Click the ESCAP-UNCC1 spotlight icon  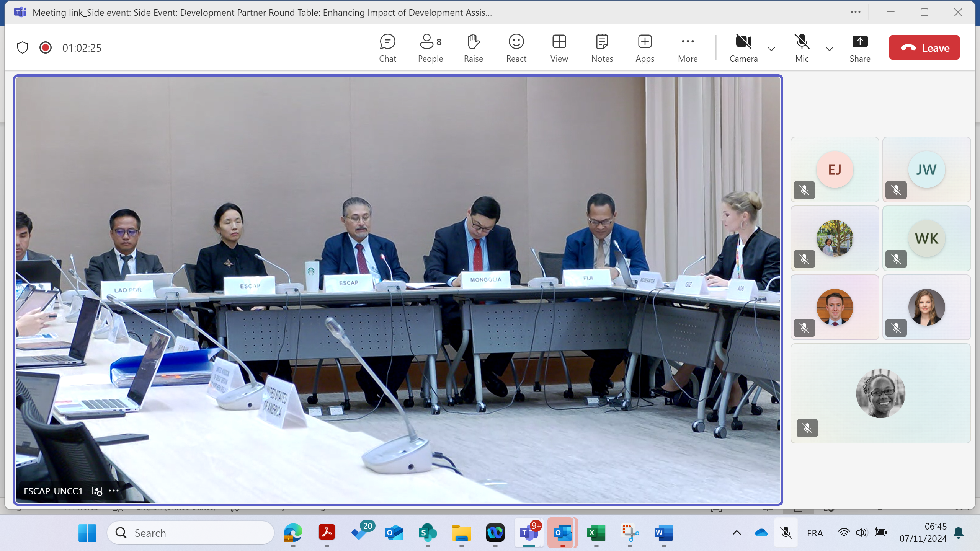97,491
